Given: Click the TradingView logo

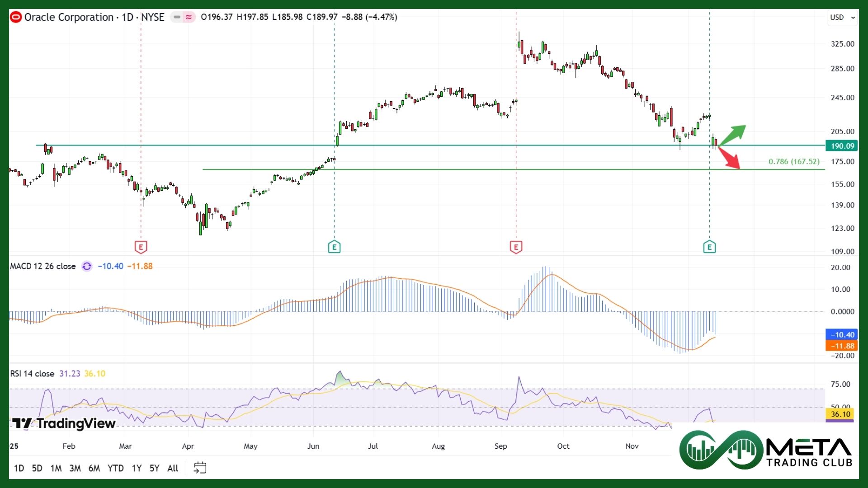Looking at the screenshot, I should tap(64, 423).
